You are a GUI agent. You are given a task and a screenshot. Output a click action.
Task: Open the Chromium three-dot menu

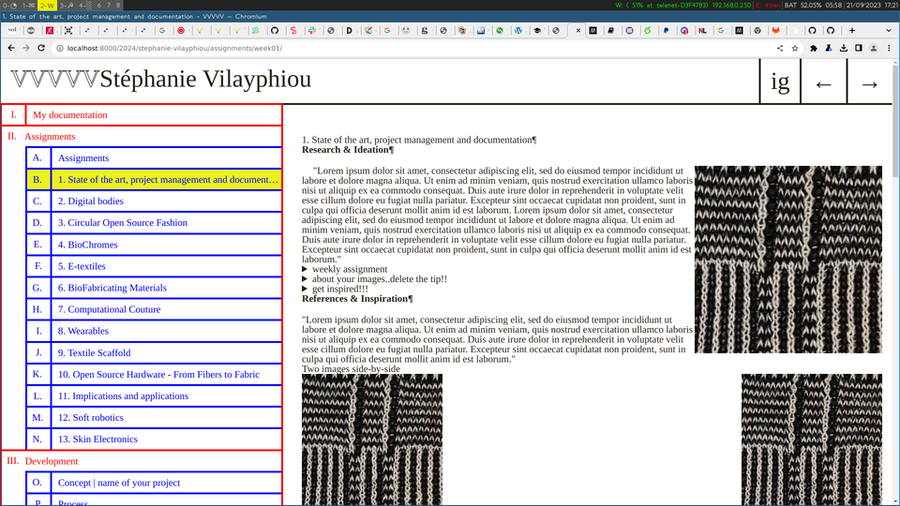[x=889, y=48]
